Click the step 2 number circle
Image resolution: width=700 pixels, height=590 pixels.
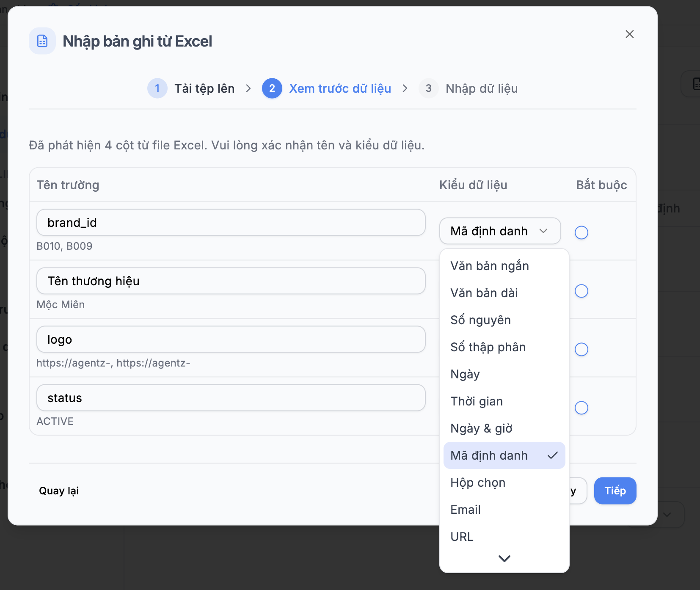272,88
